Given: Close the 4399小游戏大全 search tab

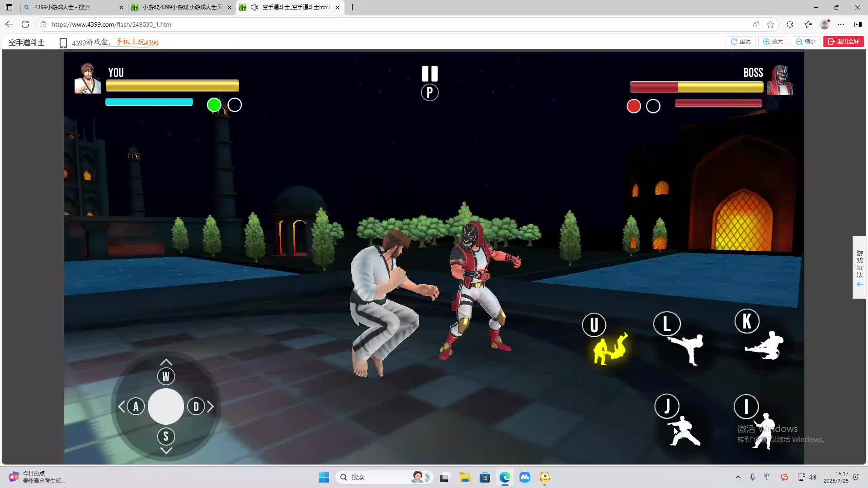Looking at the screenshot, I should (121, 7).
